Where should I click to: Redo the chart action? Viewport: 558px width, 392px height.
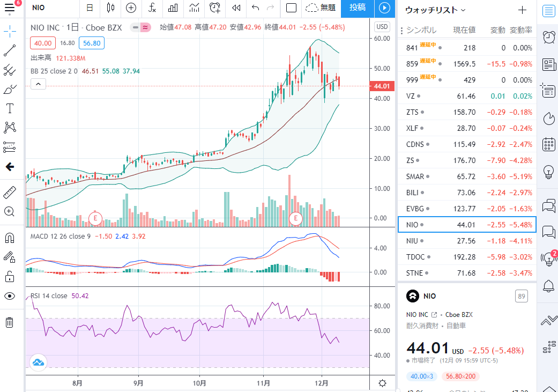point(271,8)
